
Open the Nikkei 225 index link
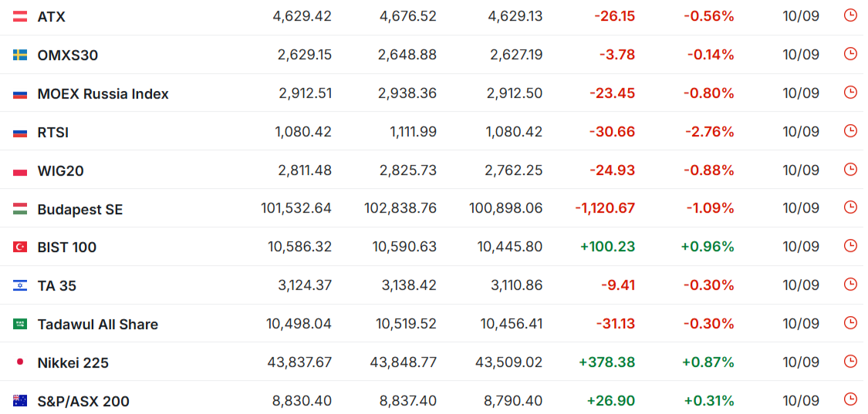click(73, 363)
